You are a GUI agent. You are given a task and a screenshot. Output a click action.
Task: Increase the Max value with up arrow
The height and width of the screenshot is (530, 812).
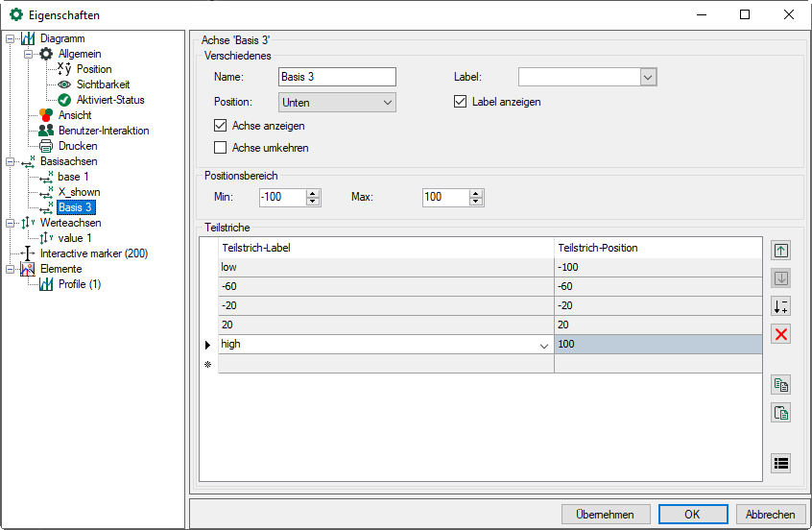point(477,193)
